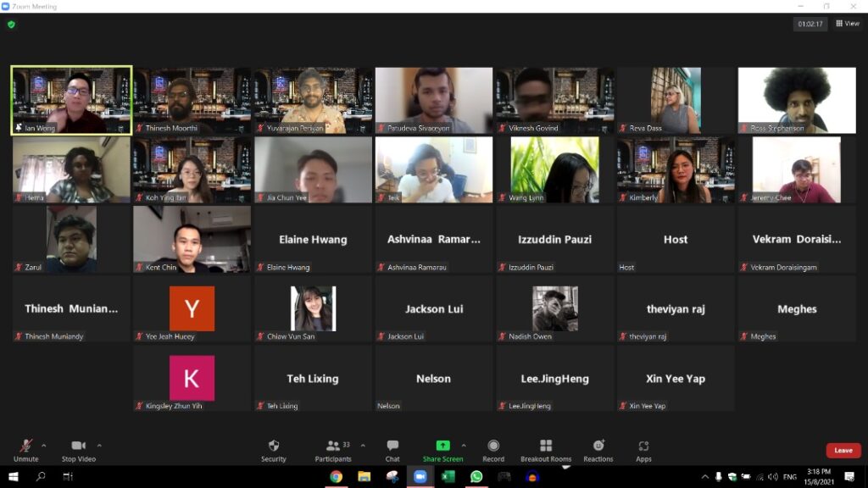
Task: Click the red Leave button
Action: pos(843,451)
